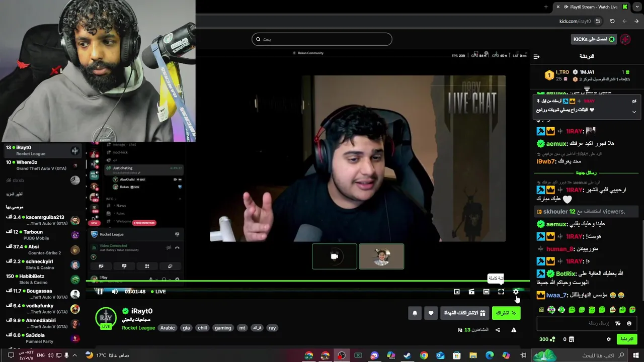Focus the send message chat field
The image size is (644, 362).
click(x=587, y=323)
